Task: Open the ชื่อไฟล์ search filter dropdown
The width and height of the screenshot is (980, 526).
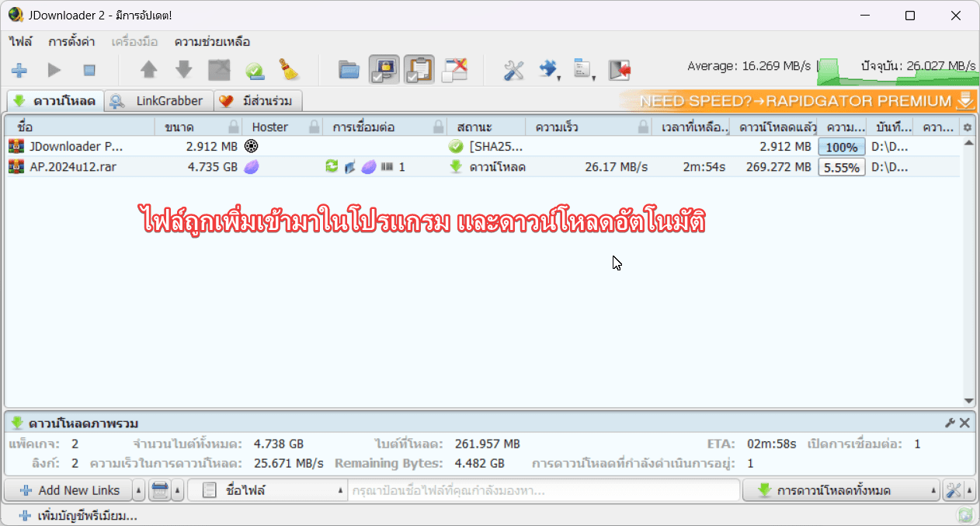Action: (267, 490)
